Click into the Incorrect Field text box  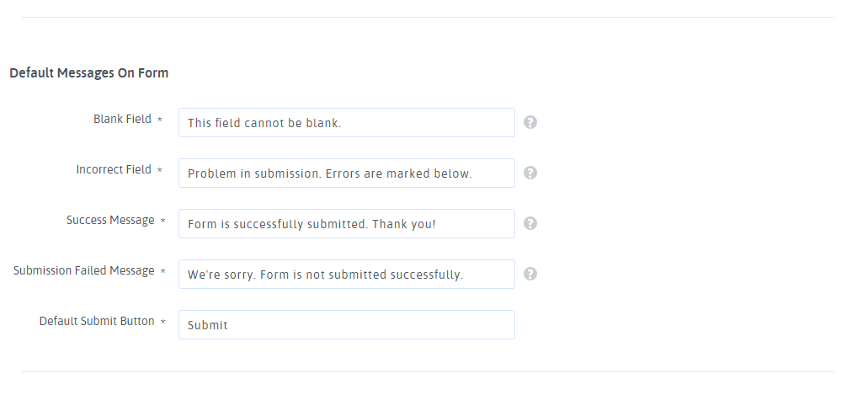346,173
